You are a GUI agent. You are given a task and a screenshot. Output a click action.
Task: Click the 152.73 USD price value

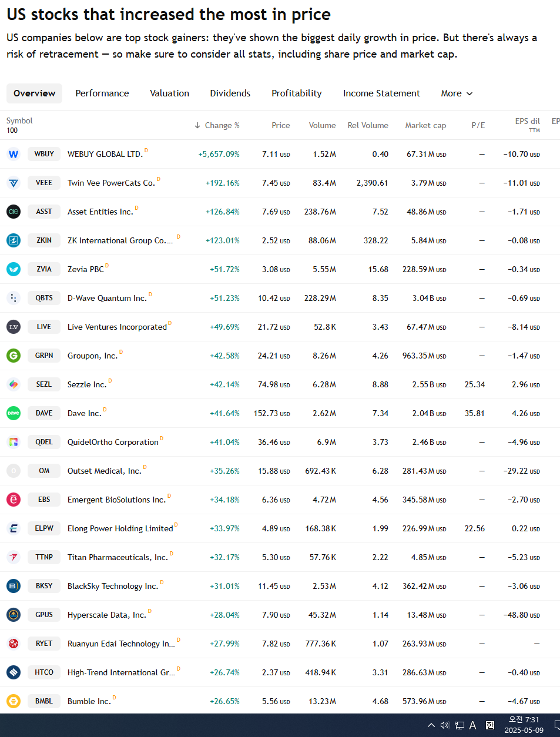tap(272, 413)
